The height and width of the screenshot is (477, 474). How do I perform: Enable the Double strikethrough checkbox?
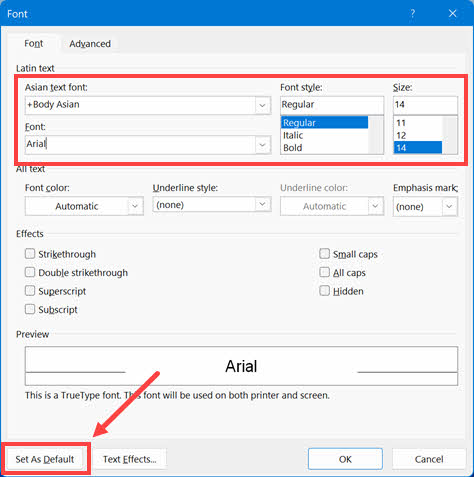coord(30,272)
